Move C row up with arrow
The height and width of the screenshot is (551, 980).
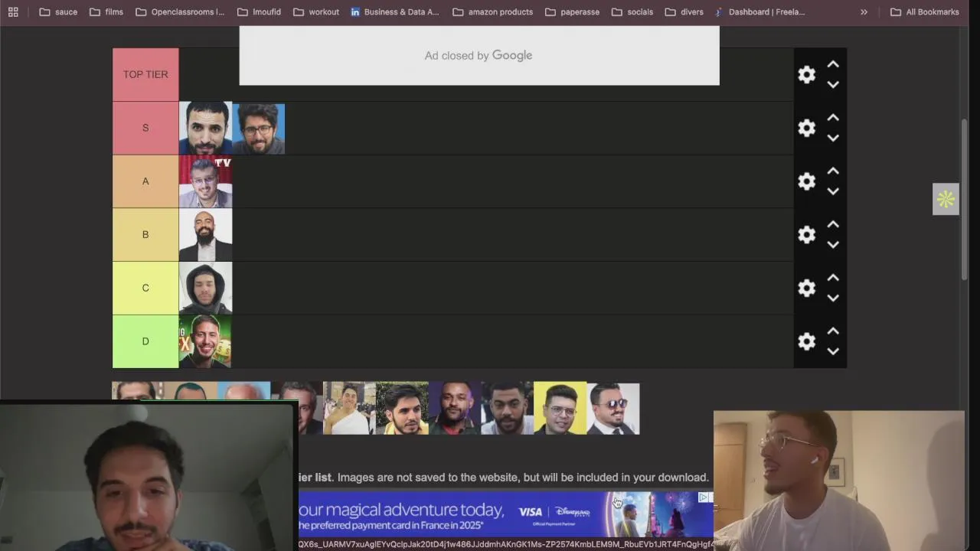click(833, 278)
